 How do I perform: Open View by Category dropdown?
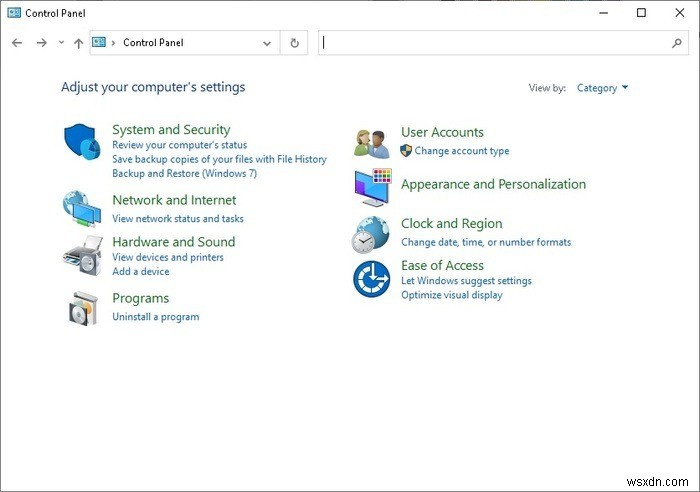coord(602,88)
